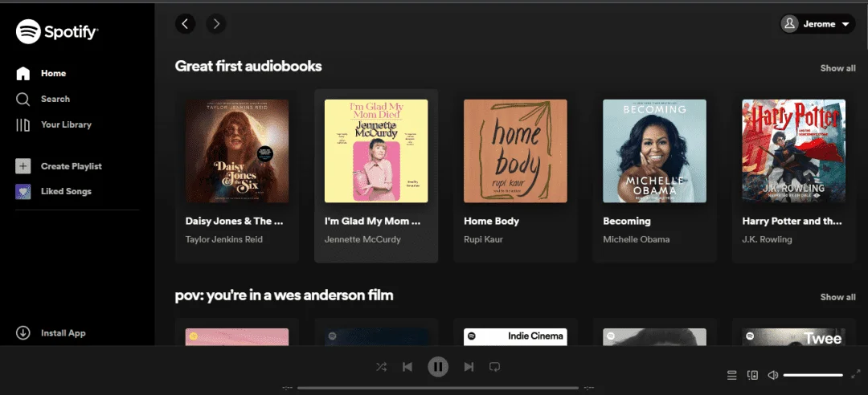868x395 pixels.
Task: Click author Jennette McCurdy text
Action: click(x=362, y=239)
